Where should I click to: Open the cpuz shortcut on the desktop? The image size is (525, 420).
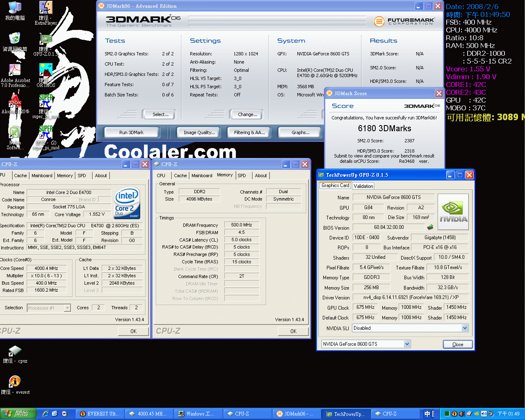(15, 351)
